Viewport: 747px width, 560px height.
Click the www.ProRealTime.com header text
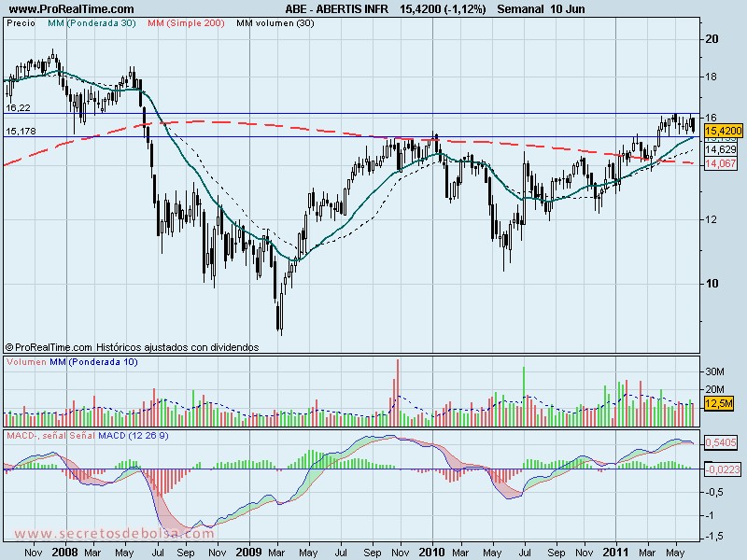point(72,8)
